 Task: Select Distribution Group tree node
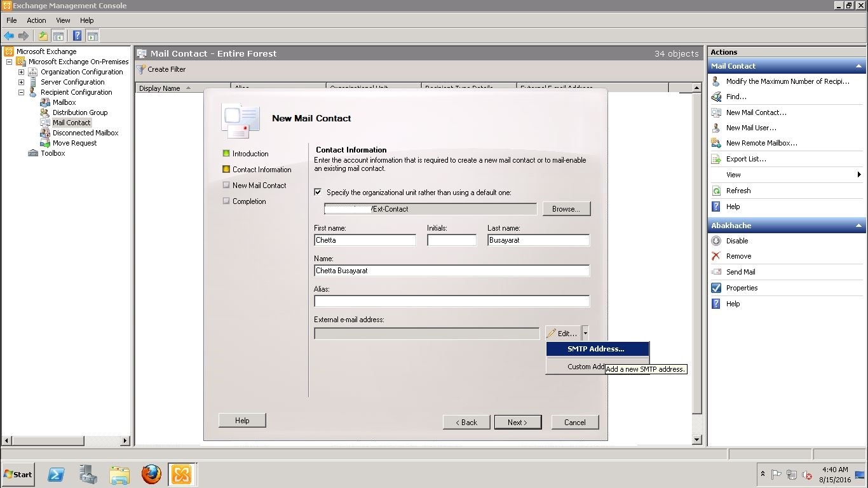(80, 112)
